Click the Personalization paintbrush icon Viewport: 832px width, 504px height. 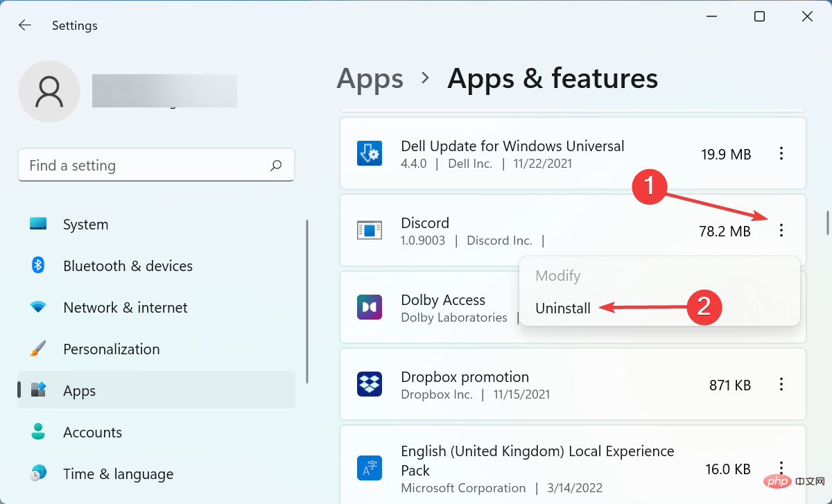click(38, 349)
